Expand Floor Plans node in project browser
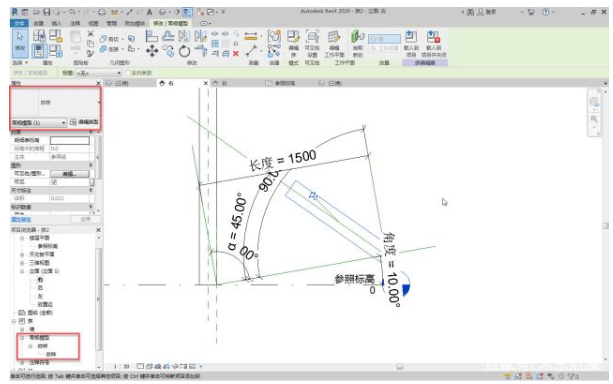 tap(22, 238)
